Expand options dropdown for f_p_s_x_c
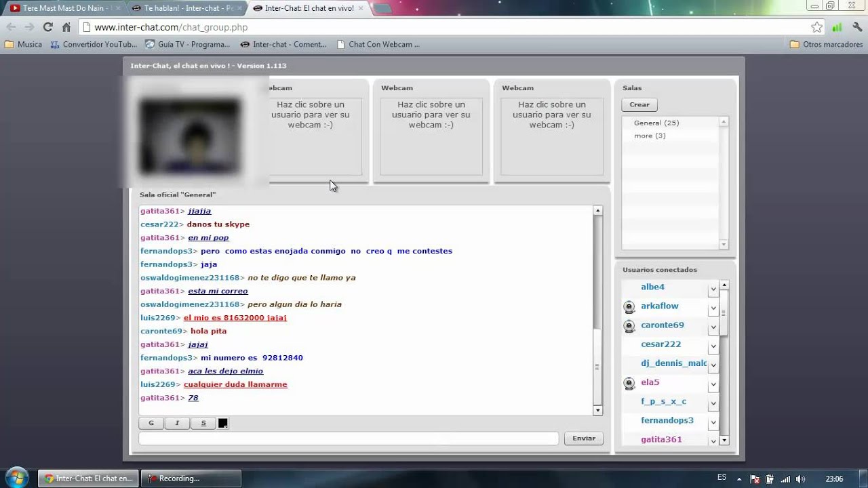868x488 pixels. (x=713, y=403)
